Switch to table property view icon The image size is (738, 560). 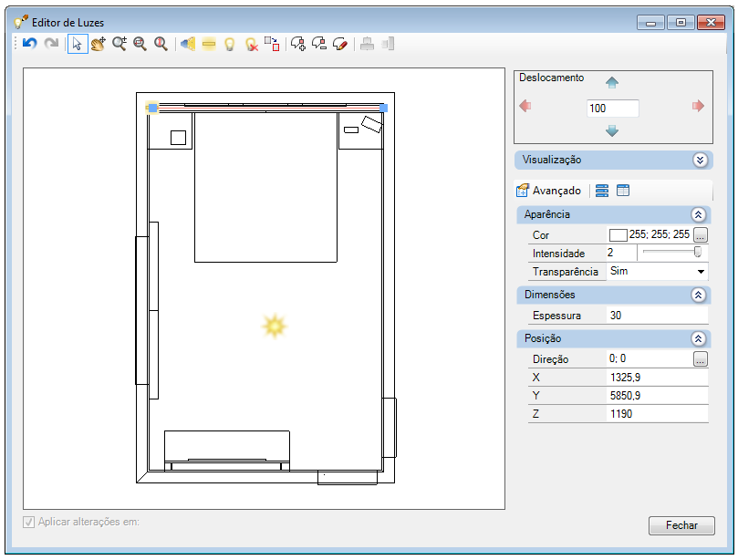(x=623, y=191)
